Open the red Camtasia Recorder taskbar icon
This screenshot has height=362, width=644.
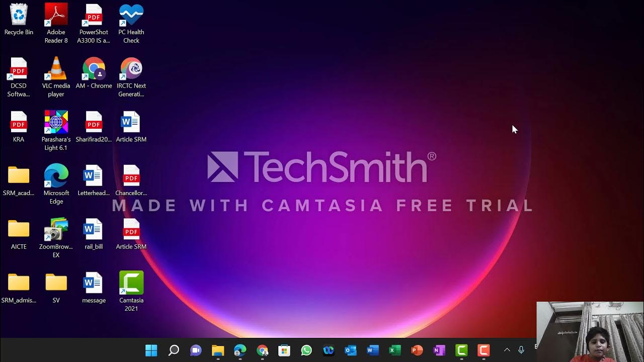point(484,350)
